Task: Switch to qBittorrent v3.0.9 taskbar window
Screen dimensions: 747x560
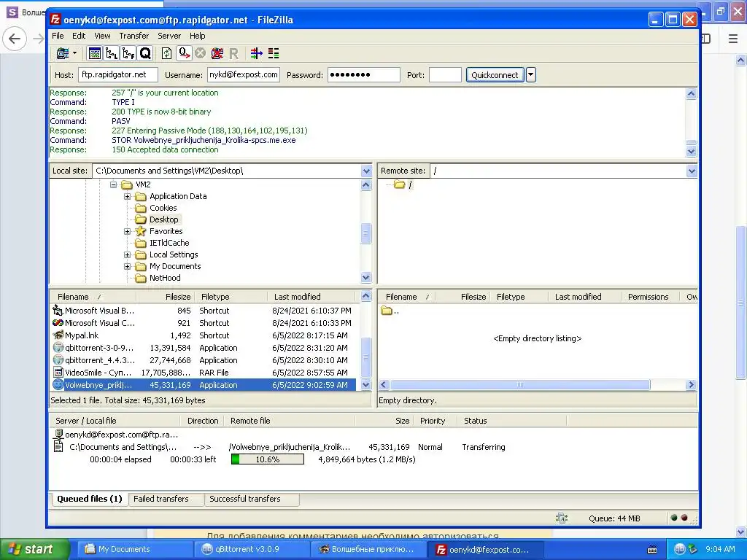Action: click(252, 549)
